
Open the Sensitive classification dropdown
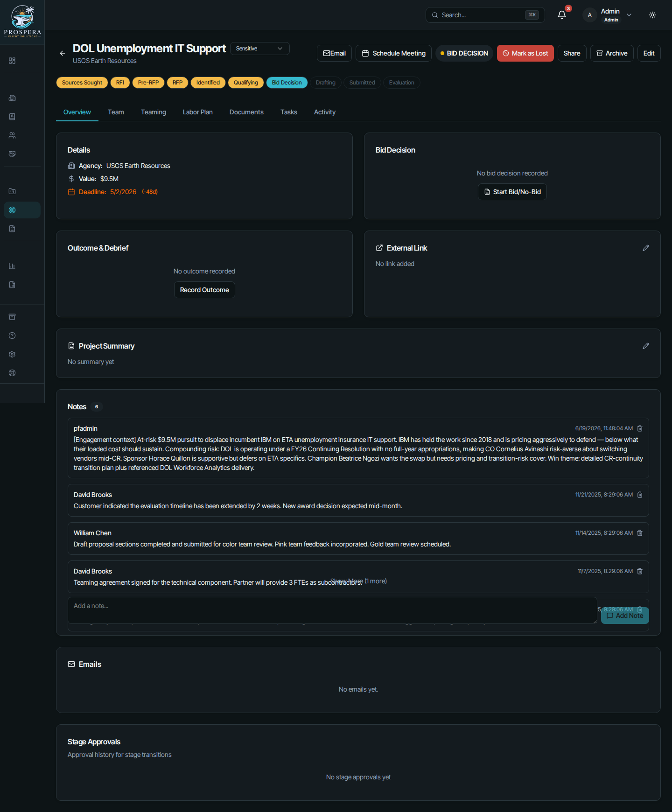tap(260, 49)
